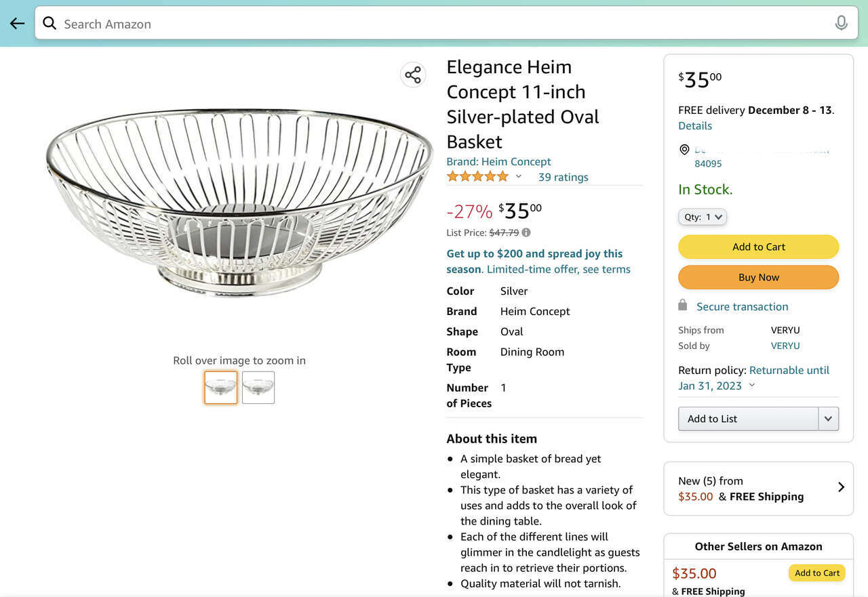Tap the back arrow icon
The height and width of the screenshot is (597, 868).
click(x=17, y=24)
